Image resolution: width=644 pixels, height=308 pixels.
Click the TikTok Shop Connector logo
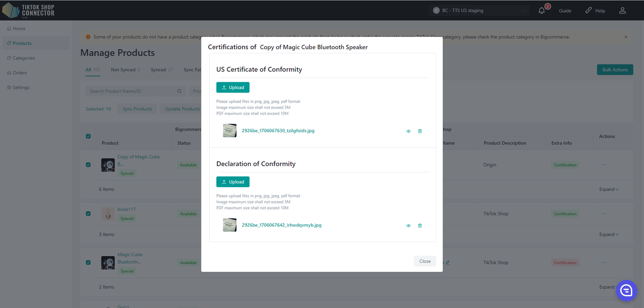pyautogui.click(x=28, y=10)
